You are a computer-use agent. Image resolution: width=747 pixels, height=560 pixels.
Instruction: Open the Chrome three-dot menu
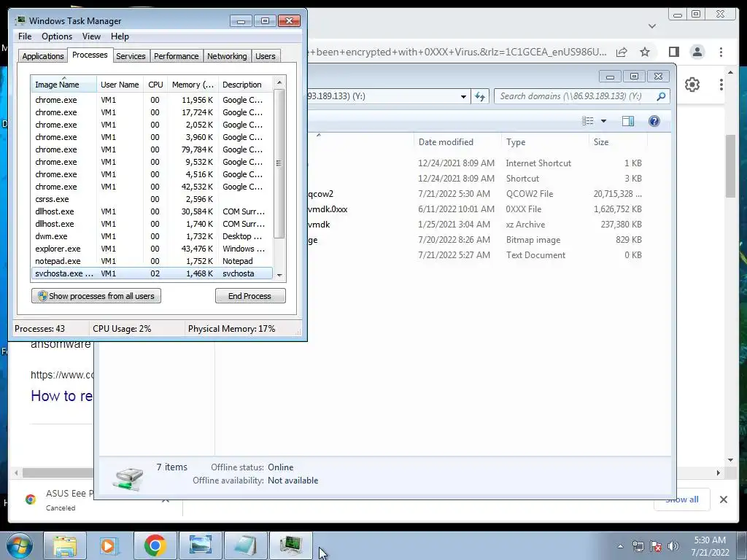(721, 52)
